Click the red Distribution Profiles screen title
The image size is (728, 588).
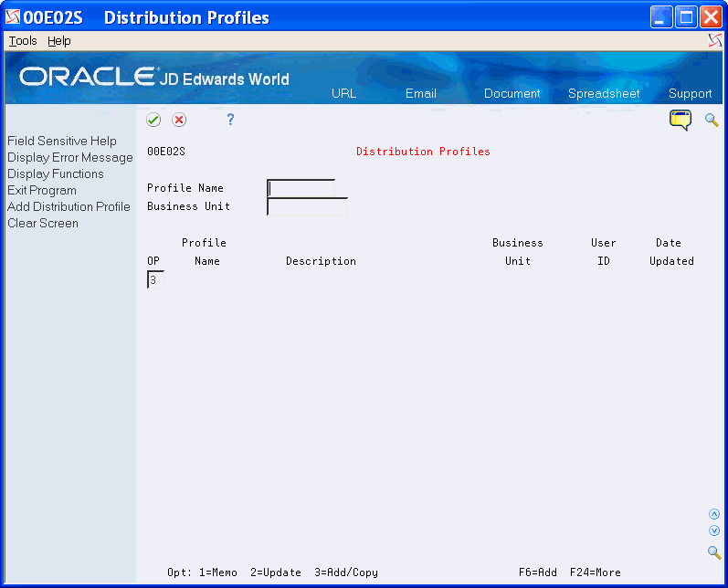coord(423,152)
